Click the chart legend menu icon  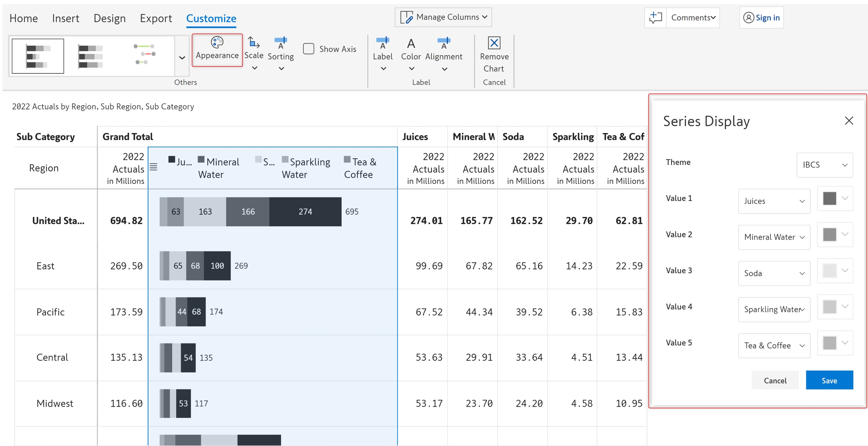[153, 167]
